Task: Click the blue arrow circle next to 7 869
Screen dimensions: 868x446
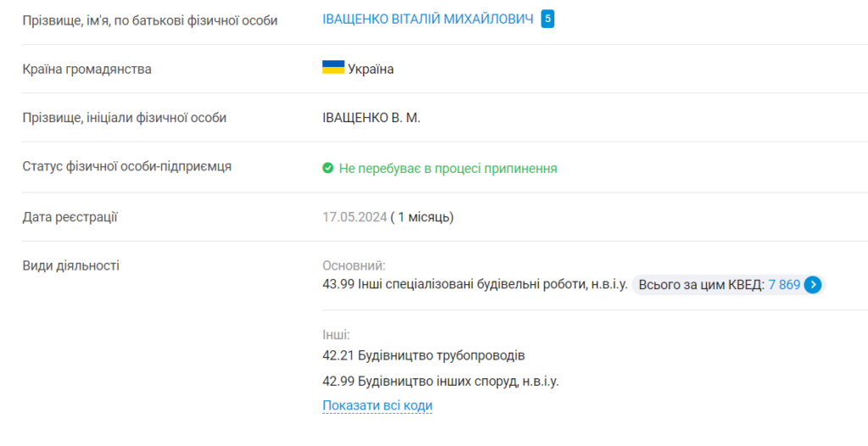Action: (813, 285)
